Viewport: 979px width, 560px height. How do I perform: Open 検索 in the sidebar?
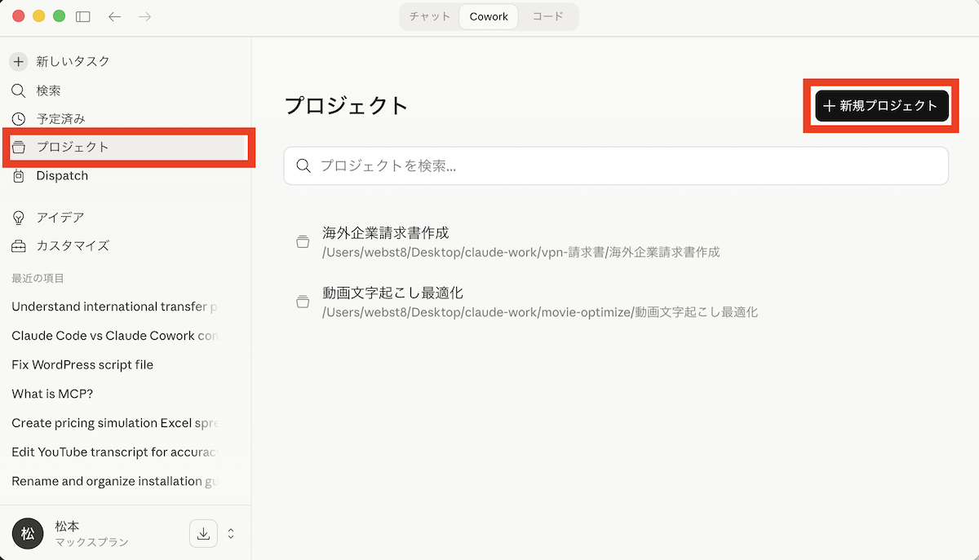(x=48, y=90)
